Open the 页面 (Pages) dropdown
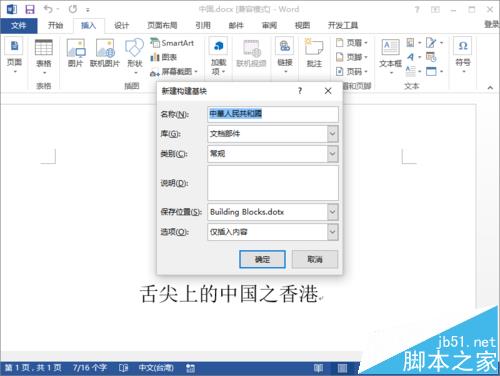This screenshot has height=376, width=500. click(x=14, y=56)
